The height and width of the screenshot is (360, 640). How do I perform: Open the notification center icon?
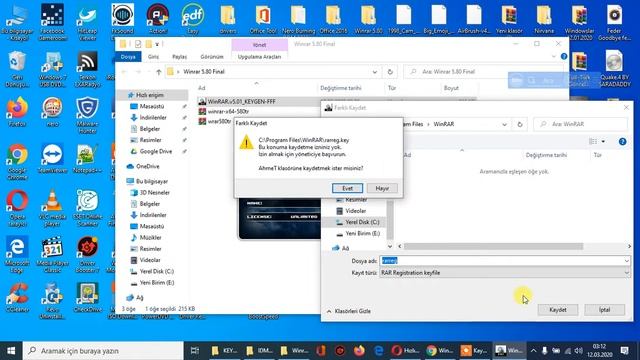[624, 351]
